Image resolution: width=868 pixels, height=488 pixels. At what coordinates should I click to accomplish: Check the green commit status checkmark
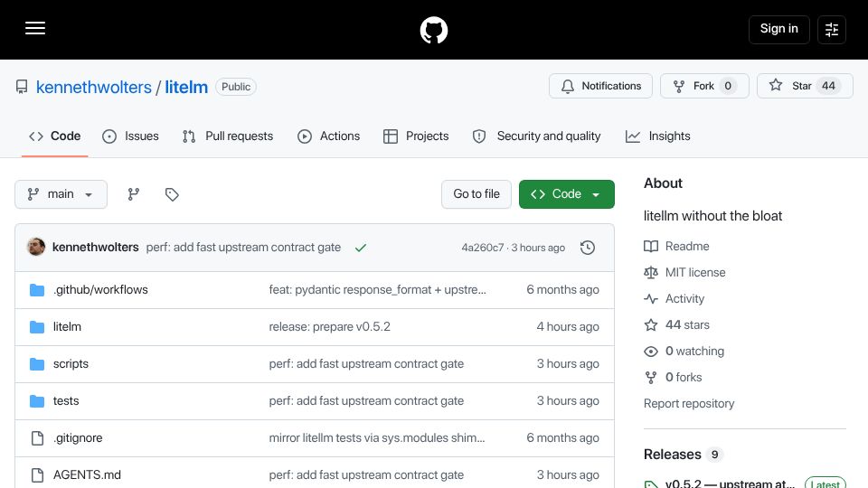pyautogui.click(x=361, y=248)
